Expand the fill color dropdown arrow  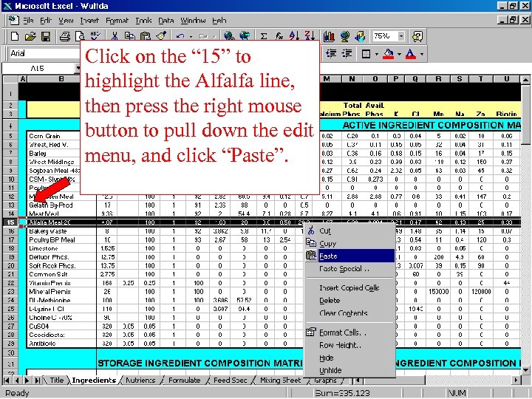399,54
